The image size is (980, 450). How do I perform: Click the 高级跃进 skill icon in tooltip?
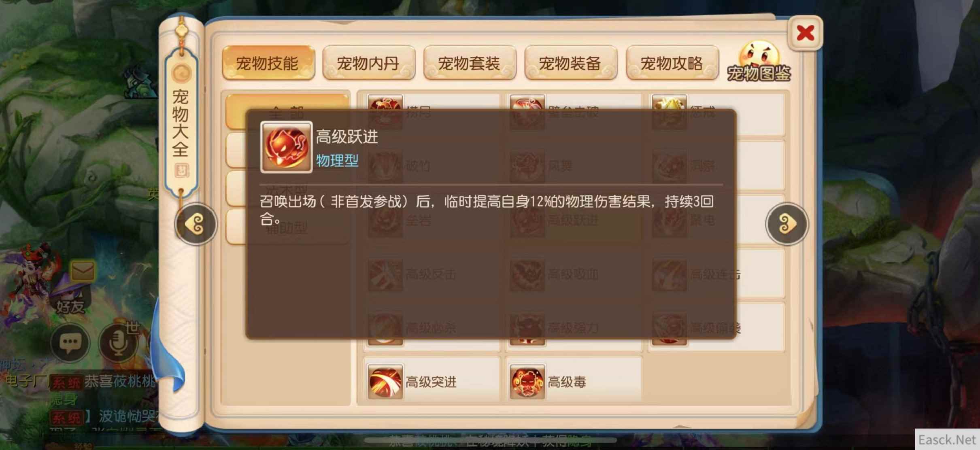pos(286,147)
